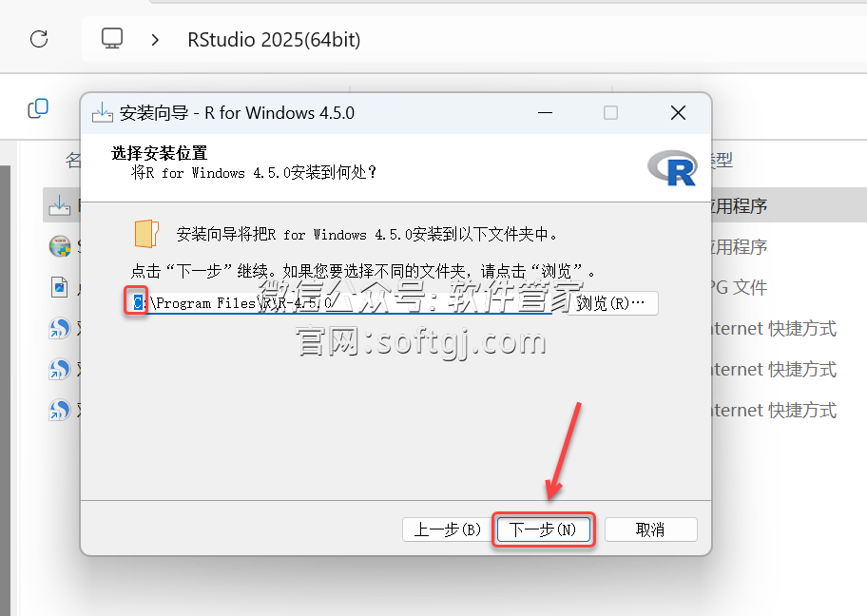Screen dimensions: 867x616
Task: Expand the breadcrumb chevron before RStudio 2025(64bit)
Action: pyautogui.click(x=155, y=39)
